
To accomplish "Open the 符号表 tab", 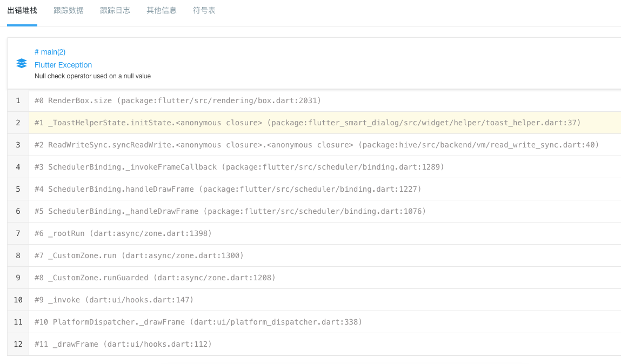I will 204,10.
